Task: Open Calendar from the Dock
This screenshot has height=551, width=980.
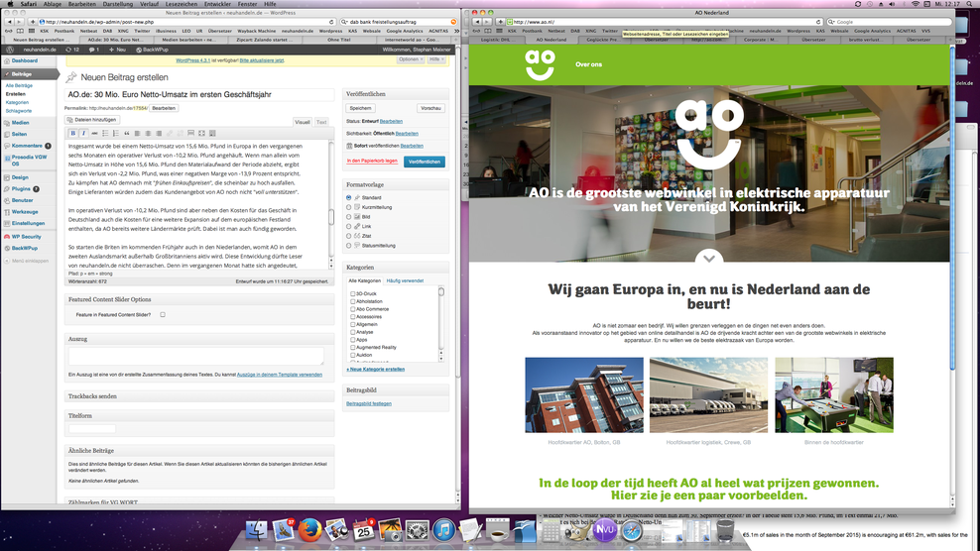Action: (x=364, y=530)
